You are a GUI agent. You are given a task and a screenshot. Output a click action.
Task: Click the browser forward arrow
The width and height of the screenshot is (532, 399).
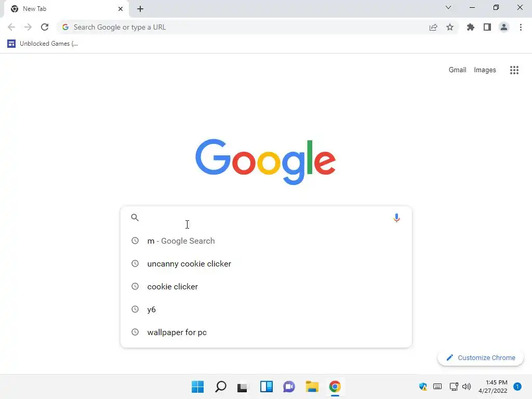tap(28, 27)
